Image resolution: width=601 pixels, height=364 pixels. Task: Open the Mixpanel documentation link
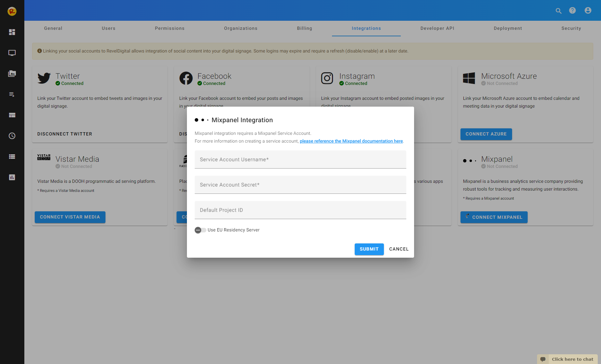pos(351,141)
